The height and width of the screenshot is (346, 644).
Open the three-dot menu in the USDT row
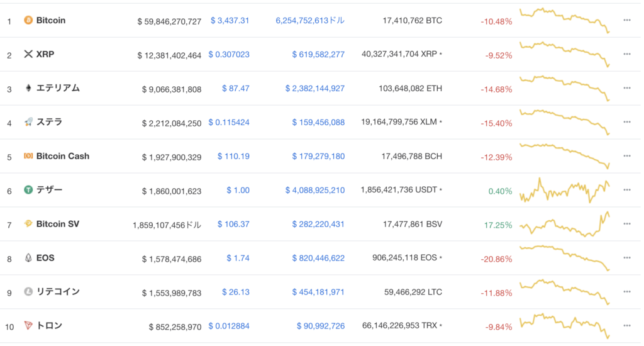[627, 190]
